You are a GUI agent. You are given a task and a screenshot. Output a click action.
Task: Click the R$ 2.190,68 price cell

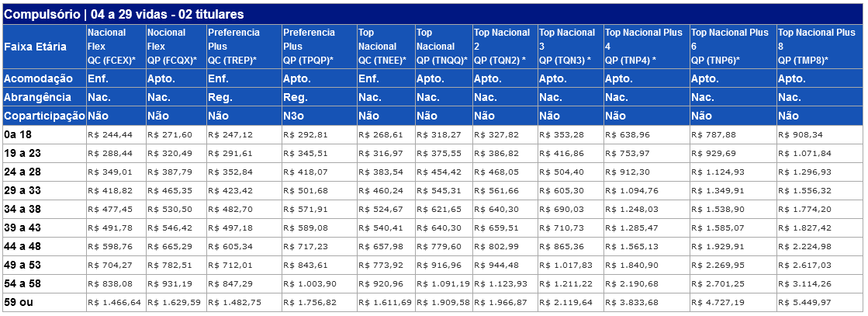[646, 284]
